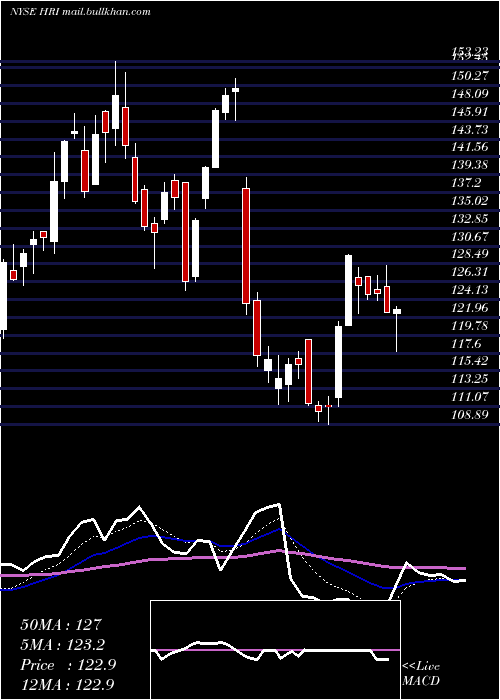Click the 139.38 price axis label

point(469,165)
